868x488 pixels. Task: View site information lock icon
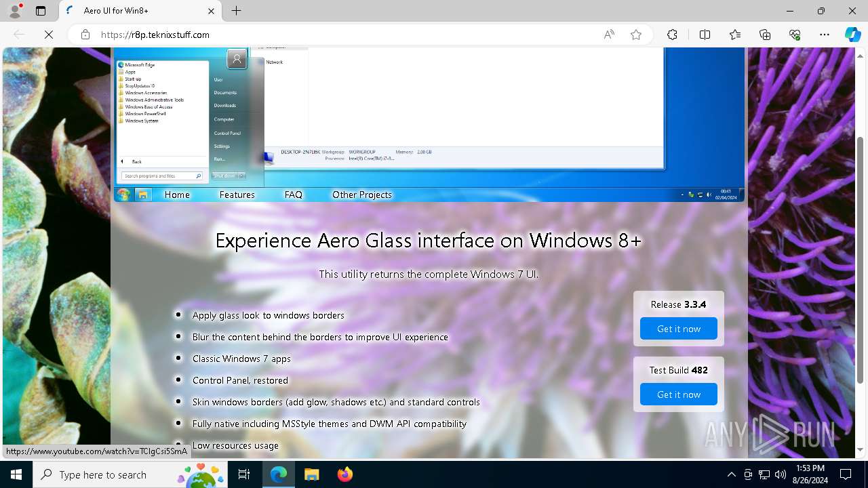tap(85, 35)
